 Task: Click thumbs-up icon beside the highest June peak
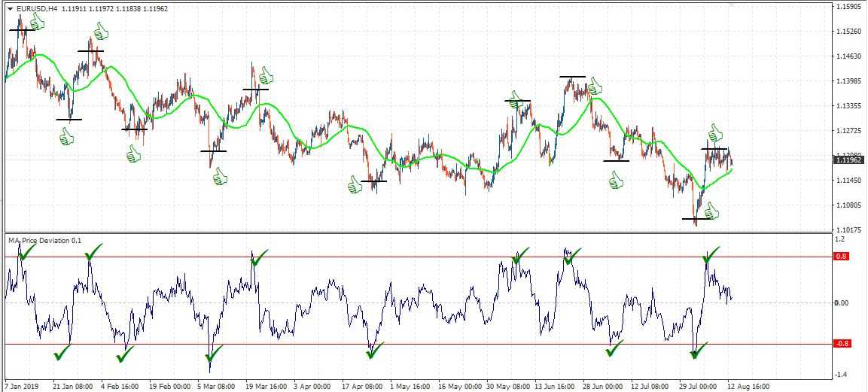coord(595,86)
